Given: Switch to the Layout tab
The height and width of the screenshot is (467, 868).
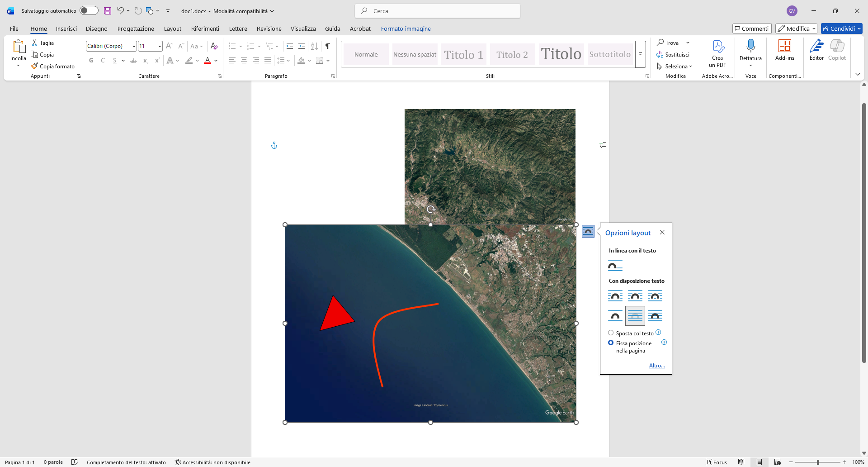Looking at the screenshot, I should (172, 29).
